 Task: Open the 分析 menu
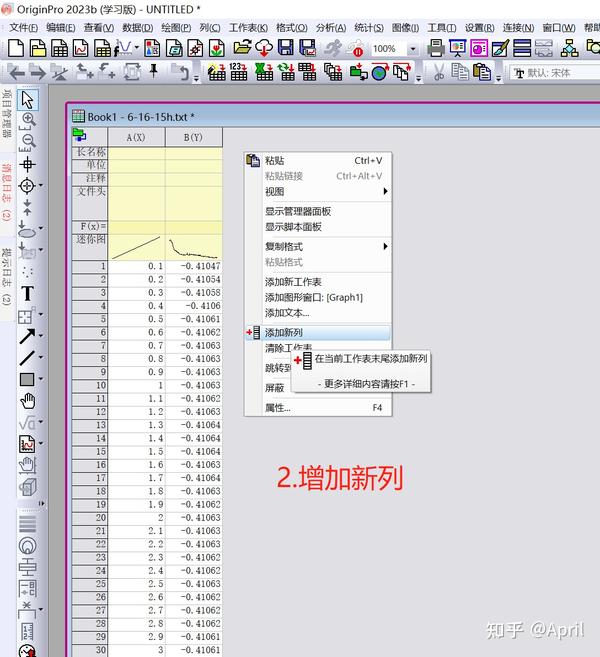click(331, 28)
